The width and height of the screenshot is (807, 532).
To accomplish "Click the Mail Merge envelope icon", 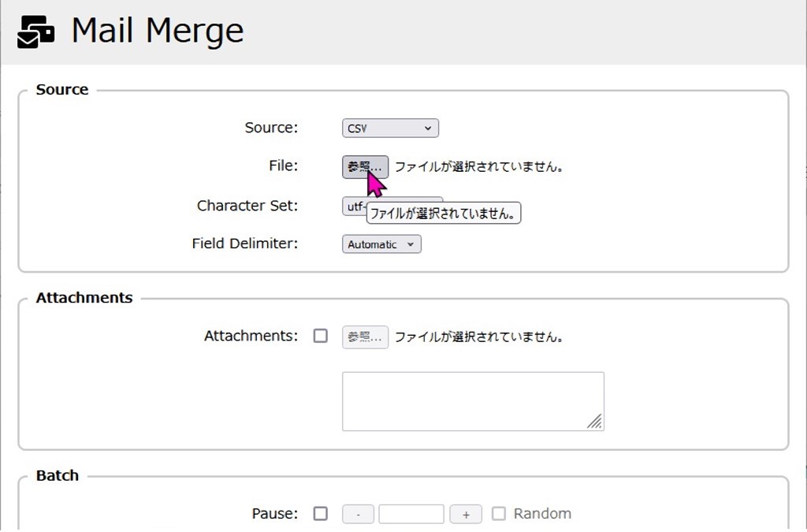I will [35, 32].
